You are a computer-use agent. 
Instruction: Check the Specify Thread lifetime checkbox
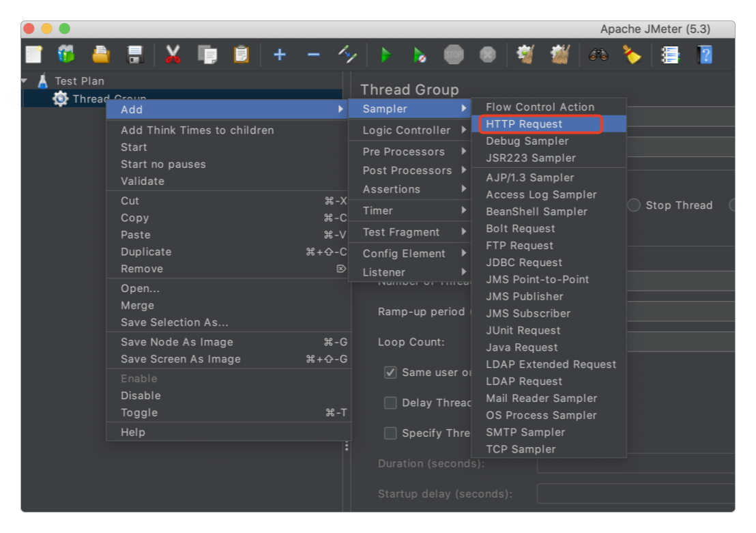pyautogui.click(x=390, y=433)
